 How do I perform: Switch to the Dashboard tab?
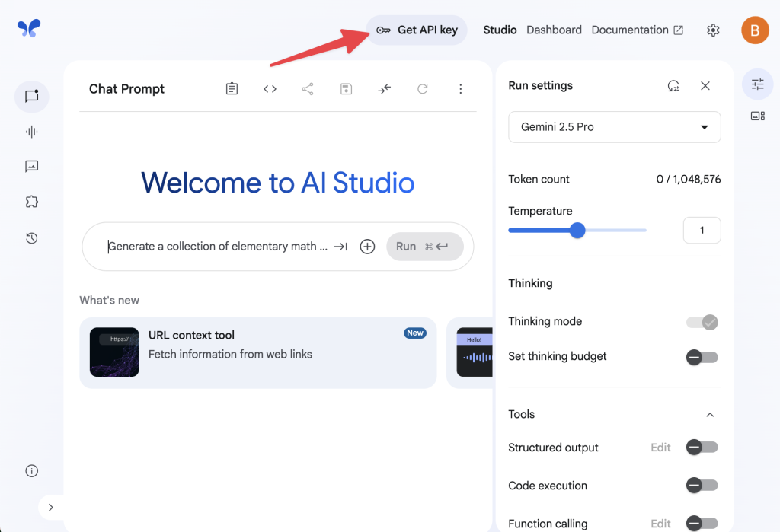[554, 30]
